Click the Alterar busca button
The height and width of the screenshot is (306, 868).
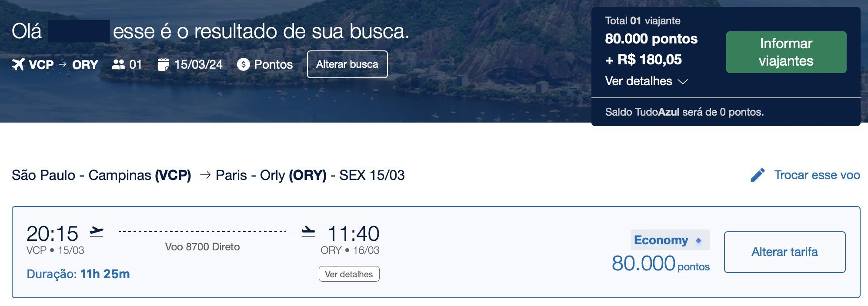[347, 64]
